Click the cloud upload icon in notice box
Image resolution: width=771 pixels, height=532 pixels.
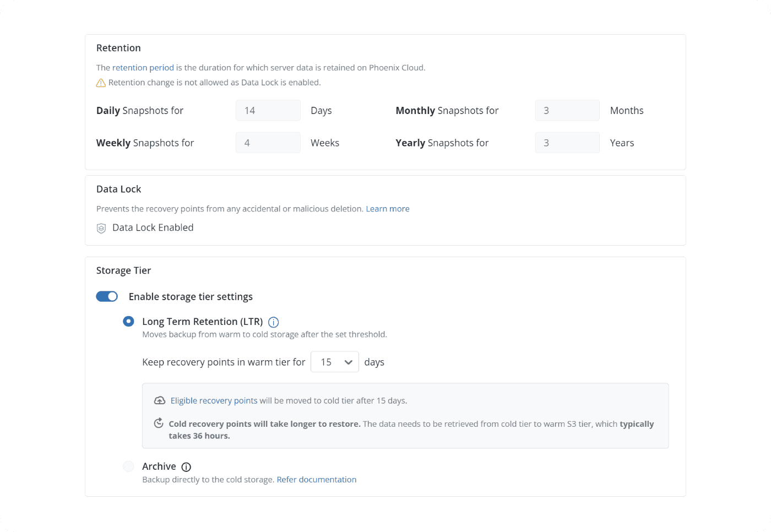pos(159,400)
